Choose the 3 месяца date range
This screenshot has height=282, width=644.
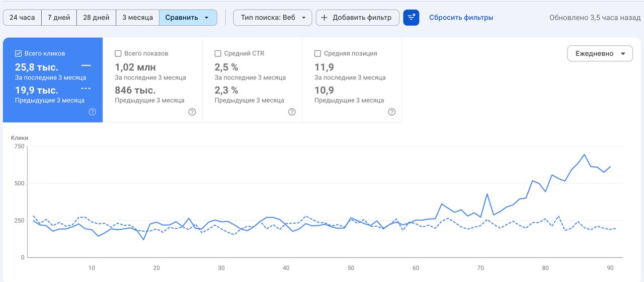click(x=137, y=18)
